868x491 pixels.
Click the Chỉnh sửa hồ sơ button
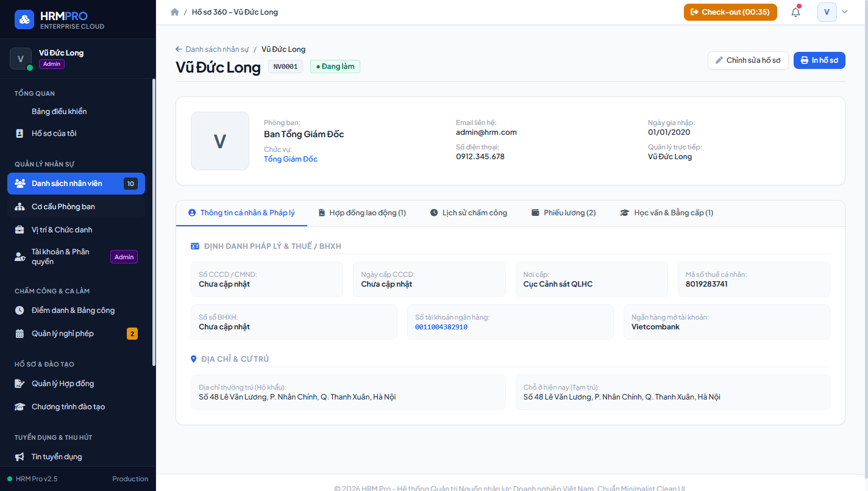748,60
